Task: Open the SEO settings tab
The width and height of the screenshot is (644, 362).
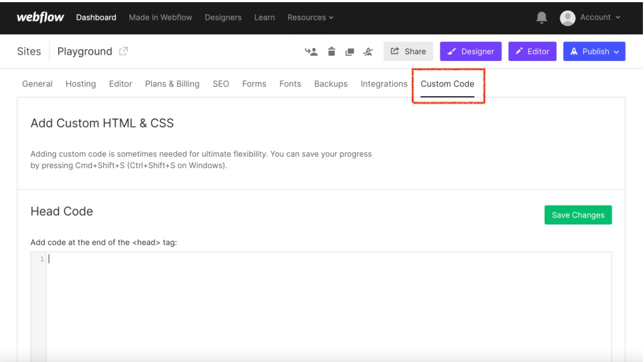Action: 221,84
